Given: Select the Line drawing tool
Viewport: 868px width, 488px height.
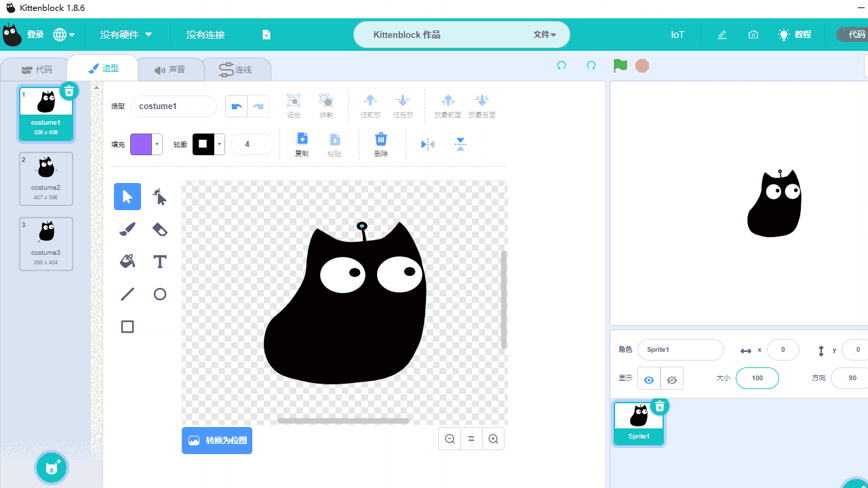Looking at the screenshot, I should (127, 294).
